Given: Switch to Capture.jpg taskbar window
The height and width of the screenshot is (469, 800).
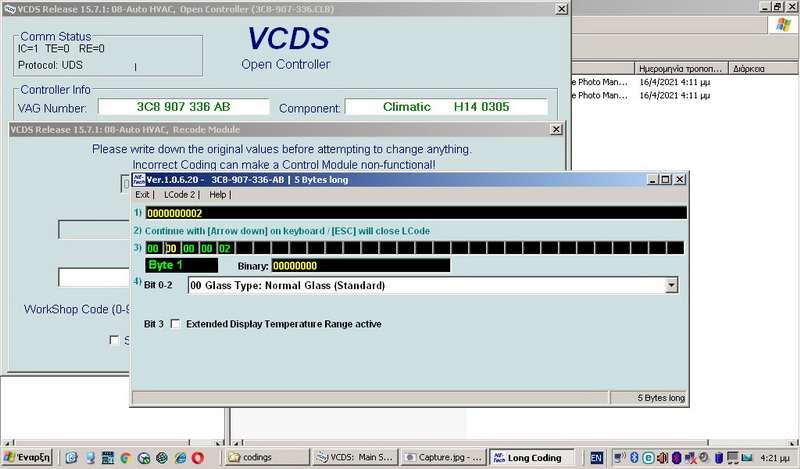Looking at the screenshot, I should pyautogui.click(x=443, y=457).
